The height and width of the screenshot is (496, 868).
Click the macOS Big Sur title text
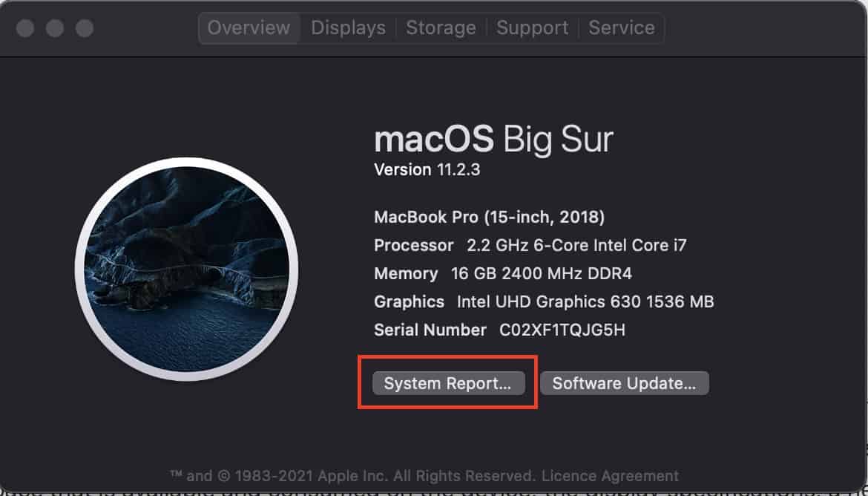click(494, 140)
